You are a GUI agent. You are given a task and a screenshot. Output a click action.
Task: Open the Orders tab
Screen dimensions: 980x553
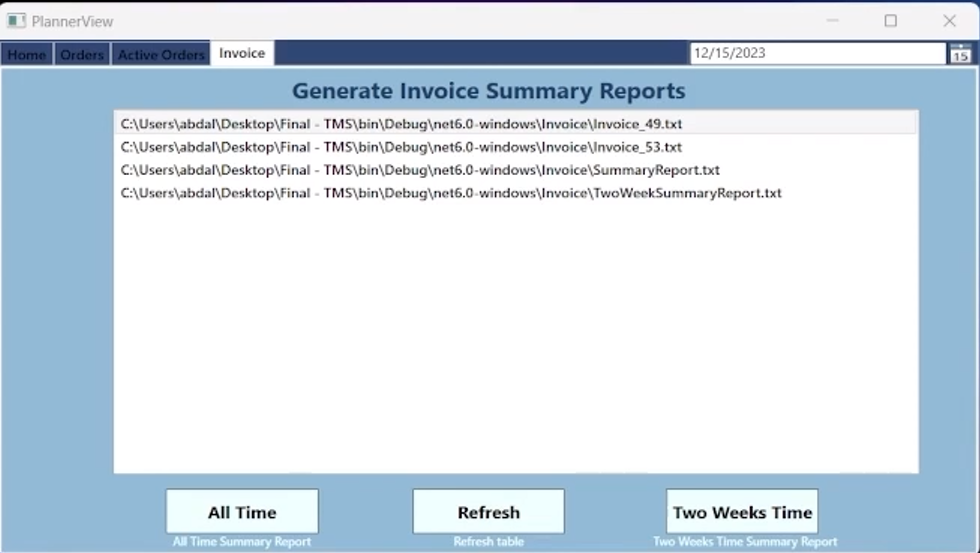coord(82,54)
